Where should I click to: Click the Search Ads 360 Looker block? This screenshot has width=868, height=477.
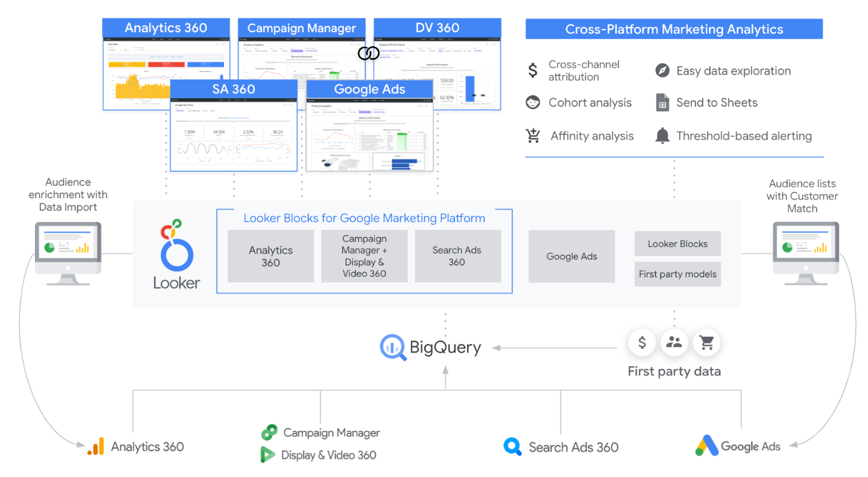click(457, 256)
